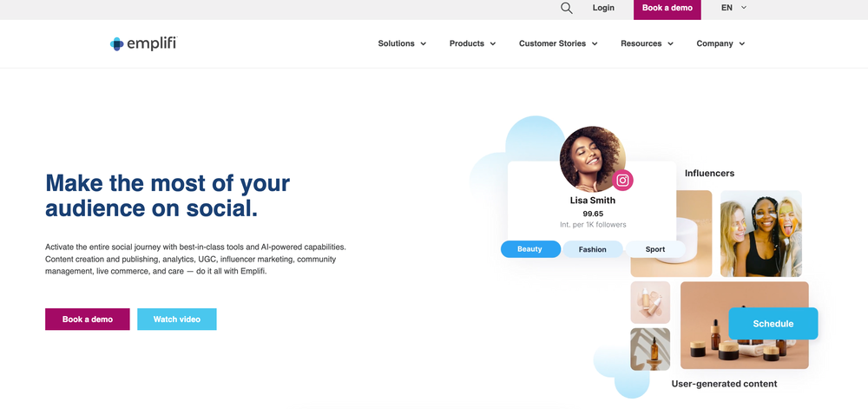Click the hero Book a demo button

[x=88, y=320]
